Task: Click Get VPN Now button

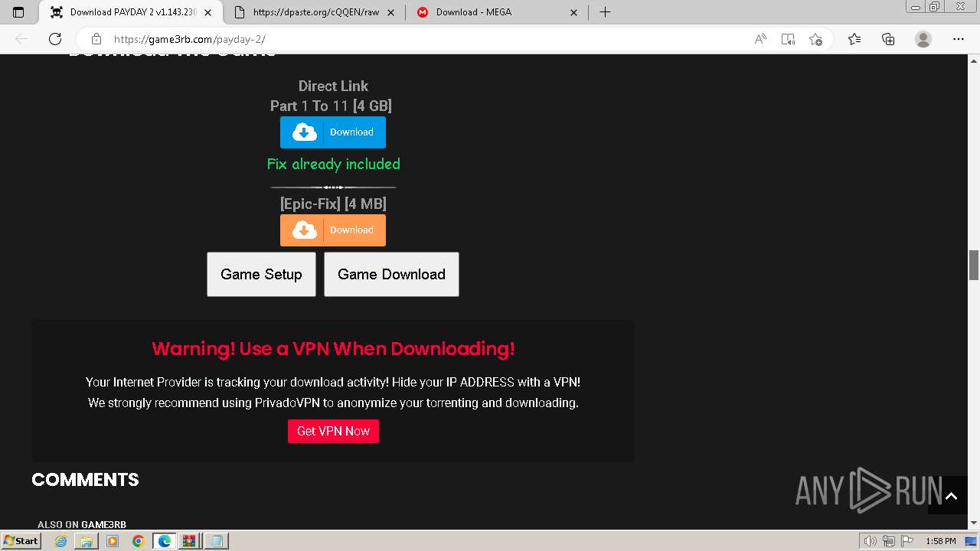Action: 333,431
